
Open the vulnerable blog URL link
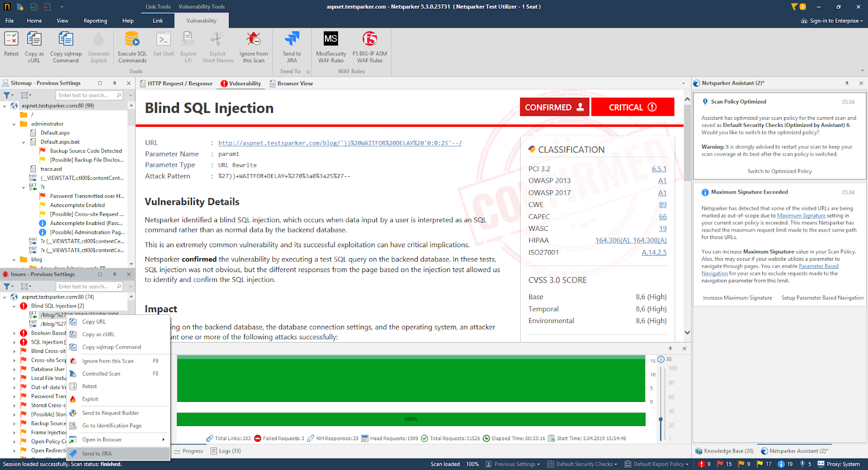(x=340, y=143)
